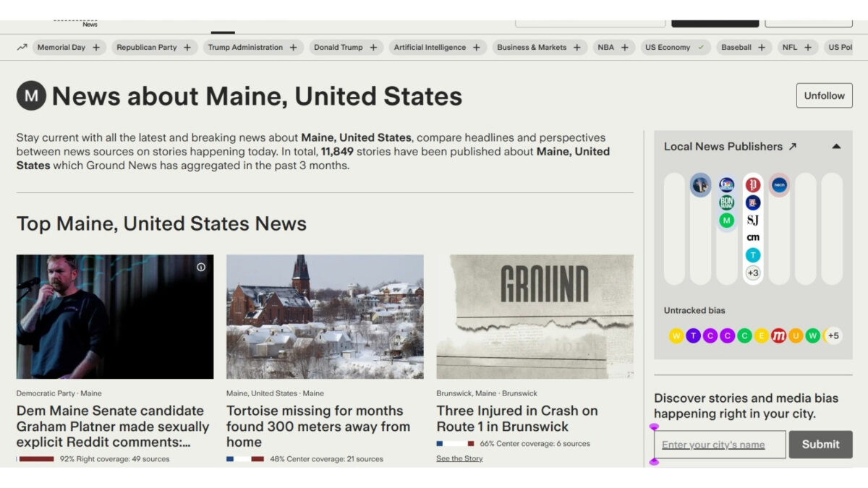Follow Memorial Day via its plus icon

(96, 48)
